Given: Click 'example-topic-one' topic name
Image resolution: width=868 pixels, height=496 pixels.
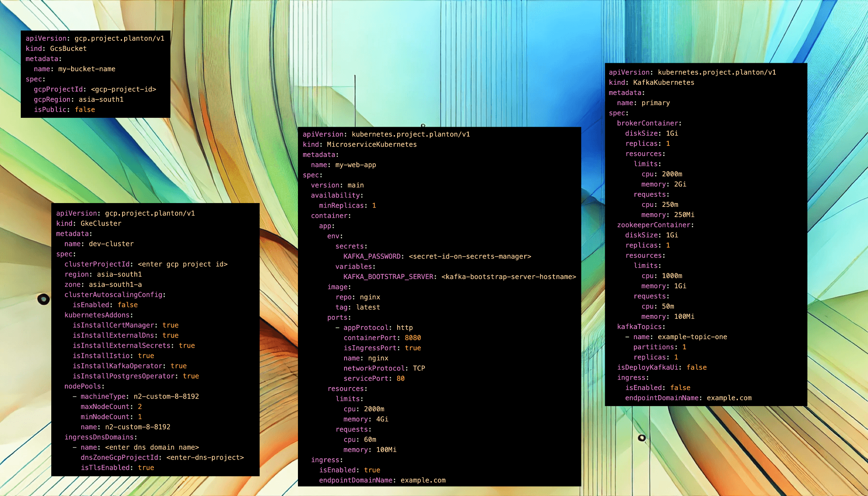Looking at the screenshot, I should 692,337.
